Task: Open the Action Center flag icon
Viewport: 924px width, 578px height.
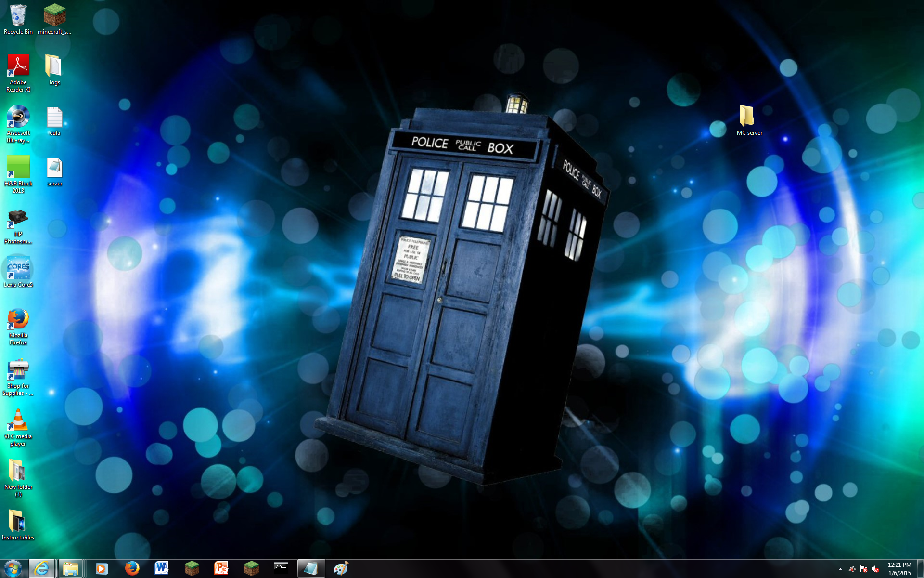Action: [x=864, y=569]
